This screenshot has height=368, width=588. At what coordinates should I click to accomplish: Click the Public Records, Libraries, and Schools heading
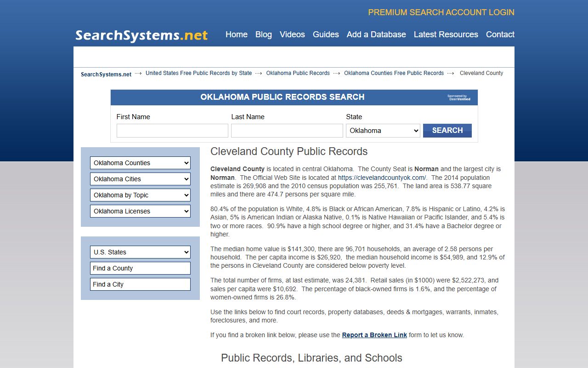pos(311,358)
